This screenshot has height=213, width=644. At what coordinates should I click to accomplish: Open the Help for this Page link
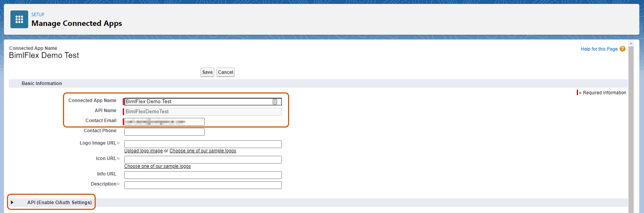599,49
